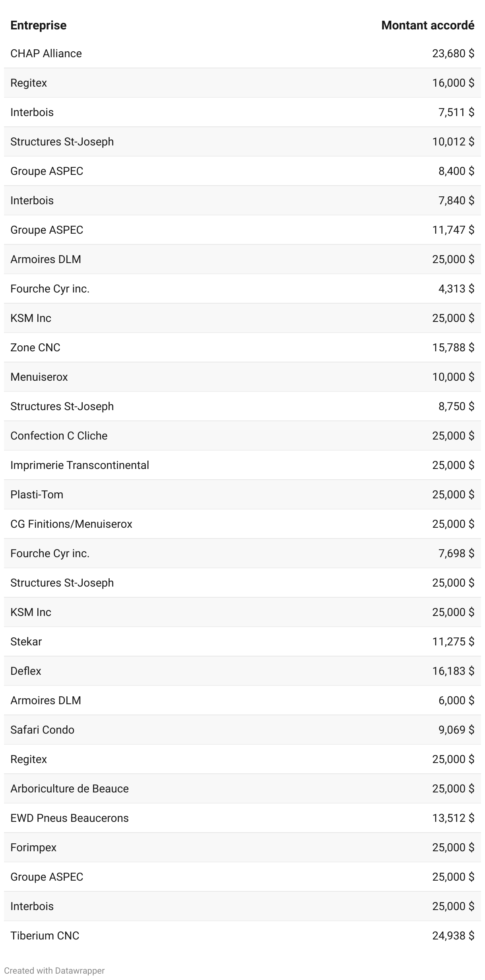Open the Created with Datawrapper link

tap(54, 970)
